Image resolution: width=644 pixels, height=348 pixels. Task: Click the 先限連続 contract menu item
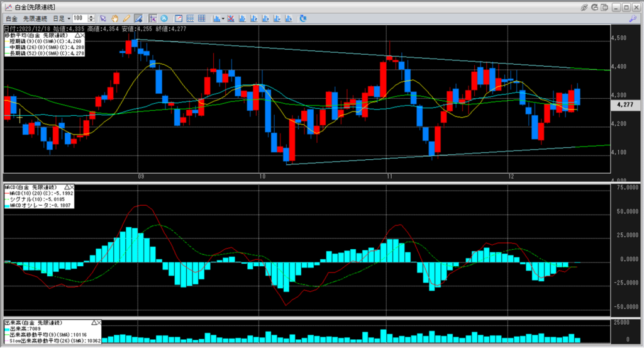point(35,18)
